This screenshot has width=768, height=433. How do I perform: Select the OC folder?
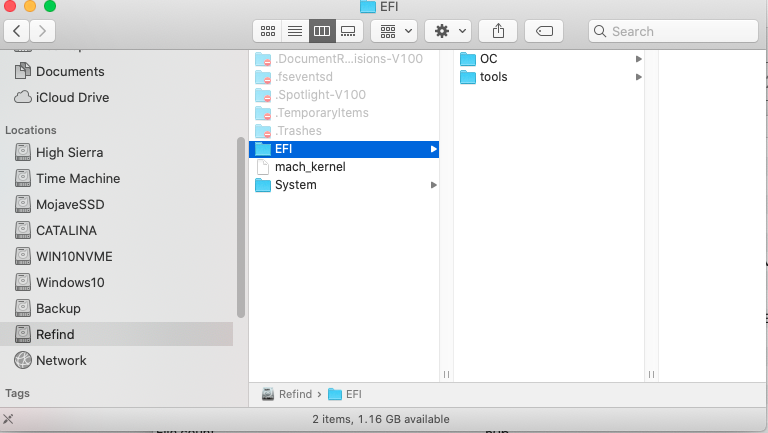549,59
